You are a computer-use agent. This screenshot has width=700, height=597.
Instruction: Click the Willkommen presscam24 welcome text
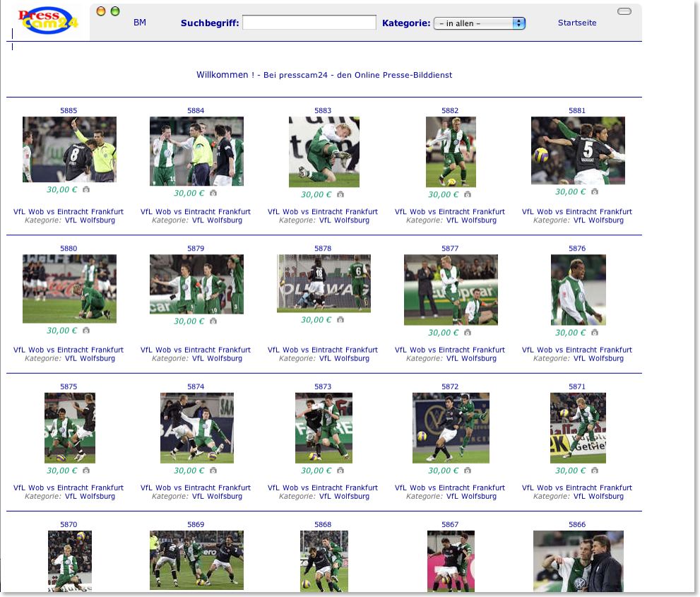pos(324,75)
